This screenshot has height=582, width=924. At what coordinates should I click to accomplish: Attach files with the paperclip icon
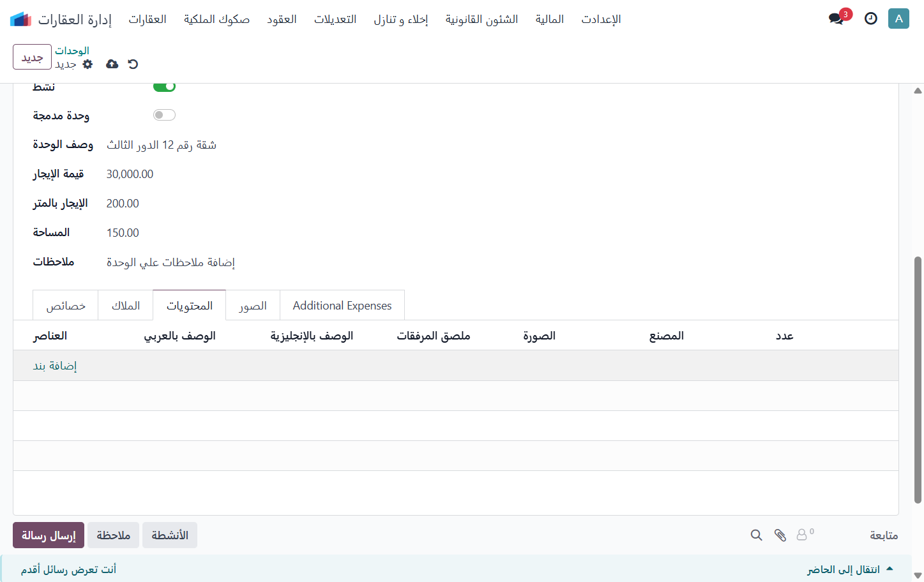pos(780,535)
